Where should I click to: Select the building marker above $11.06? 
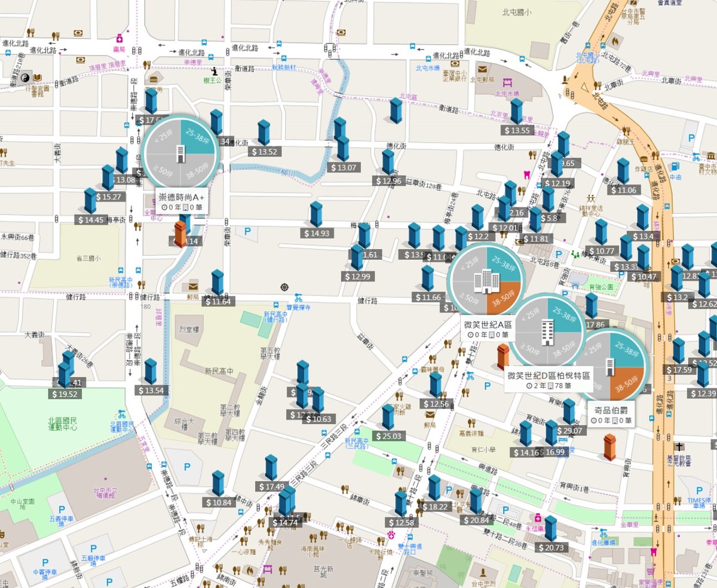pyautogui.click(x=623, y=171)
